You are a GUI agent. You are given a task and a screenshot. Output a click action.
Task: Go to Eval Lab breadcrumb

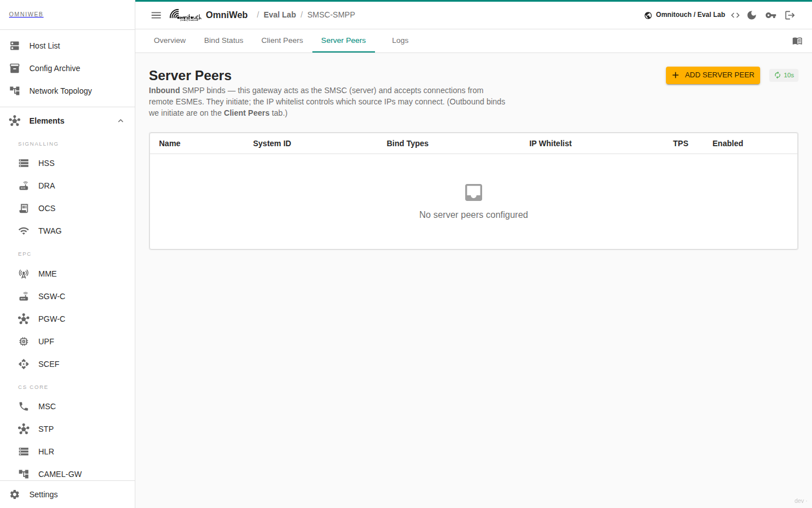(x=280, y=15)
